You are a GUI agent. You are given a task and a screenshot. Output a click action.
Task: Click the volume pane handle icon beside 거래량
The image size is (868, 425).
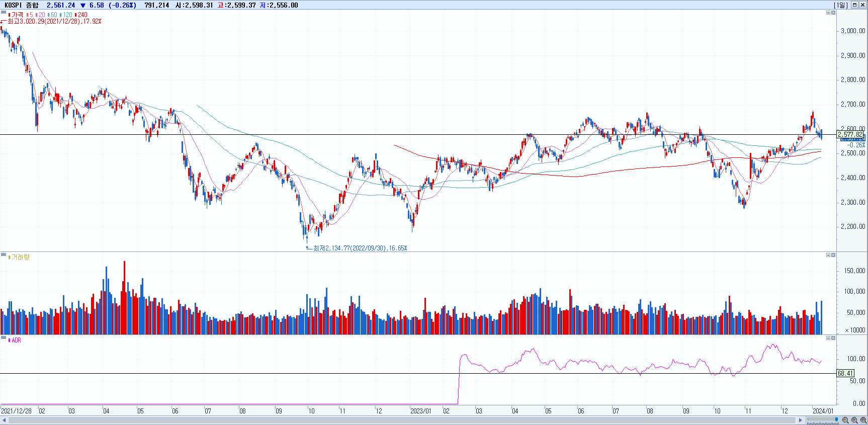3,254
